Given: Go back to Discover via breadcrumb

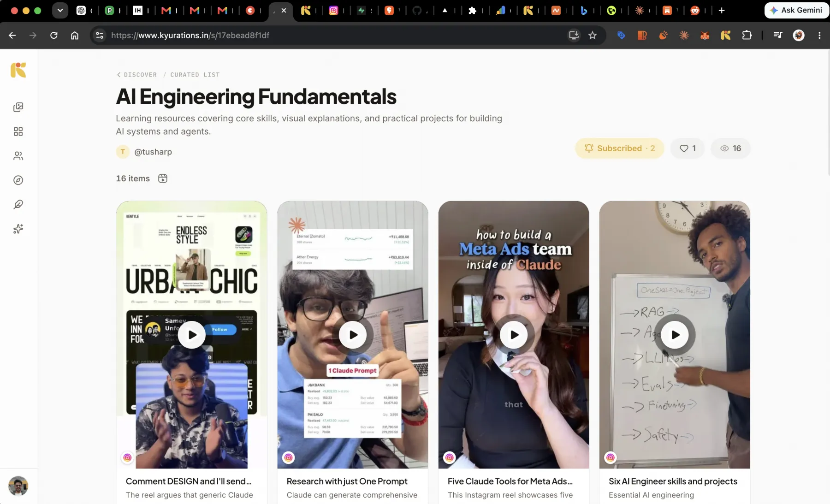Looking at the screenshot, I should click(137, 75).
